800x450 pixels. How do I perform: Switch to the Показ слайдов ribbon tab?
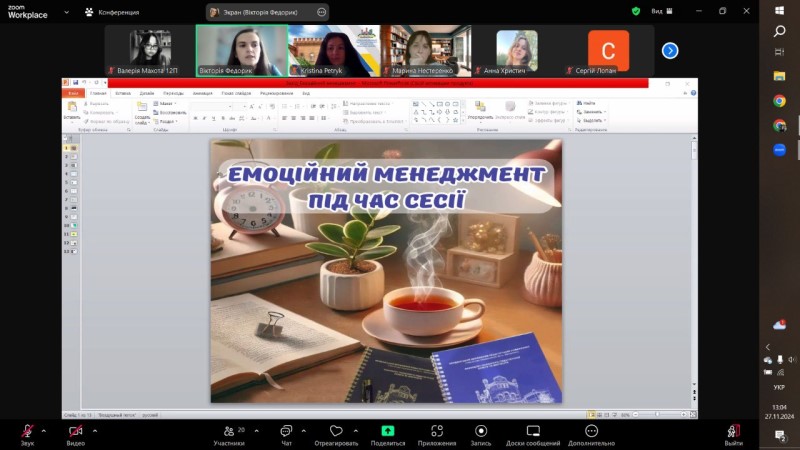pyautogui.click(x=236, y=93)
